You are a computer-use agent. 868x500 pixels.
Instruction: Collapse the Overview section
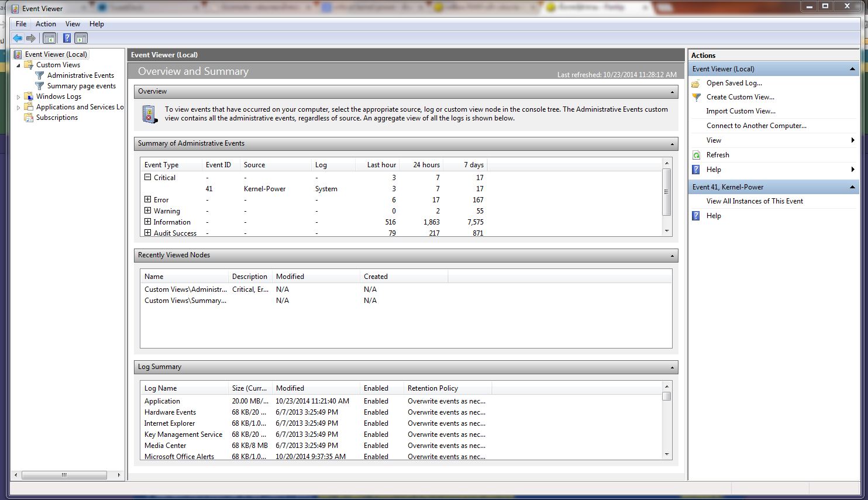[673, 92]
